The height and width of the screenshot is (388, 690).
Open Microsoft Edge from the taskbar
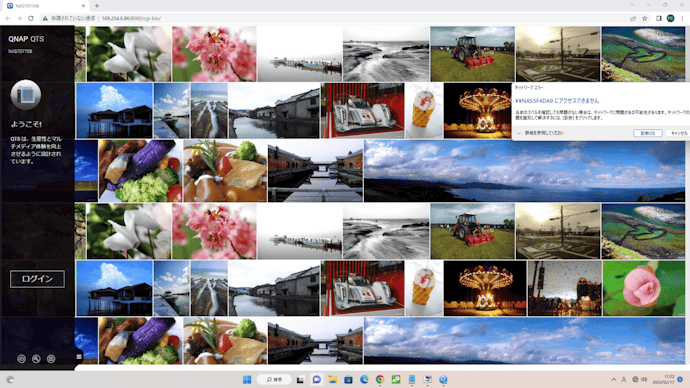coord(364,379)
